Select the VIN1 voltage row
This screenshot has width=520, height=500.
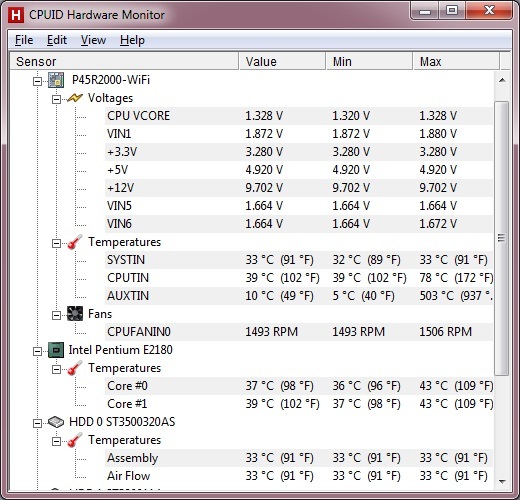click(x=299, y=134)
